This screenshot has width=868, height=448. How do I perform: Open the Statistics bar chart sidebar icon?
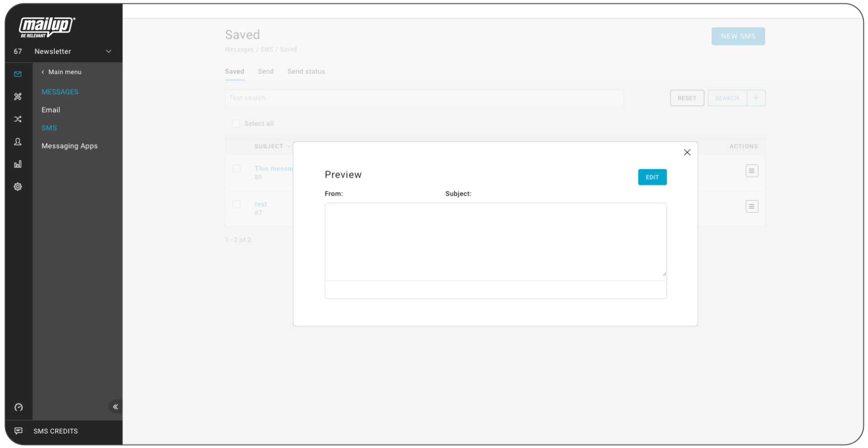(18, 164)
